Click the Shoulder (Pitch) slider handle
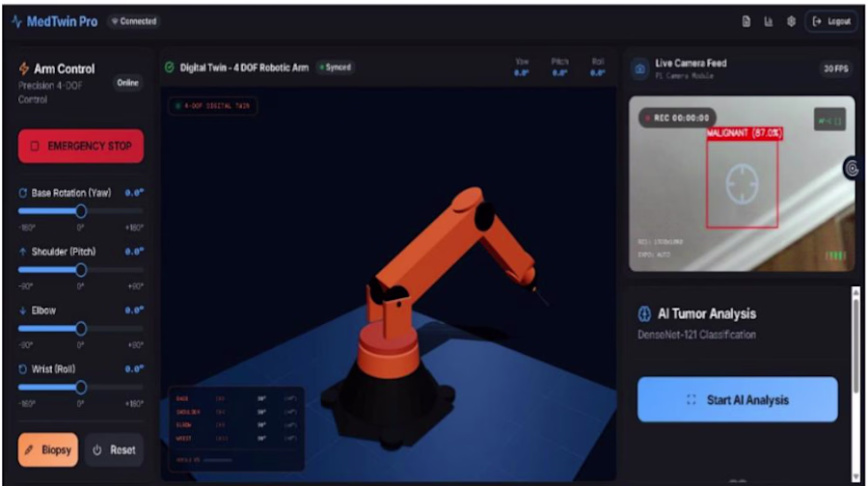Screen dimensions: 868x486 tap(81, 270)
